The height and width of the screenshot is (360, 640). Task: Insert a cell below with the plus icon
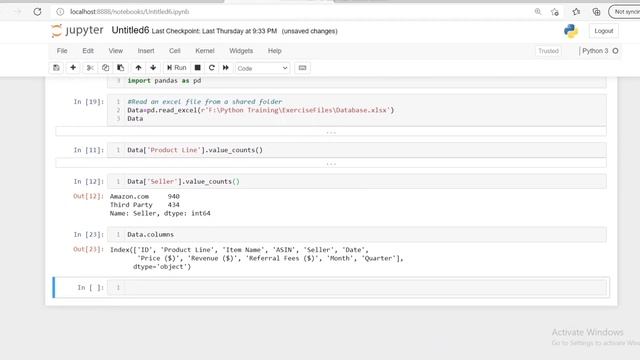point(73,68)
